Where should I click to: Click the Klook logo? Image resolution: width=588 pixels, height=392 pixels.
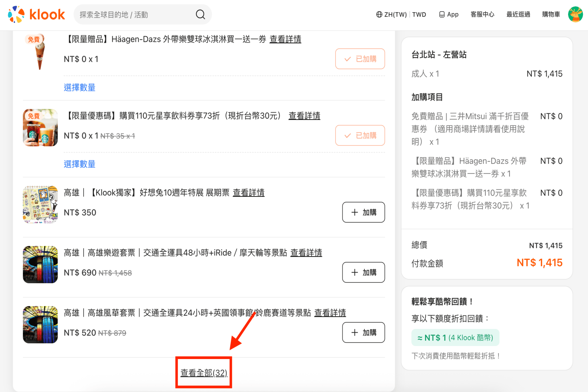click(x=37, y=14)
